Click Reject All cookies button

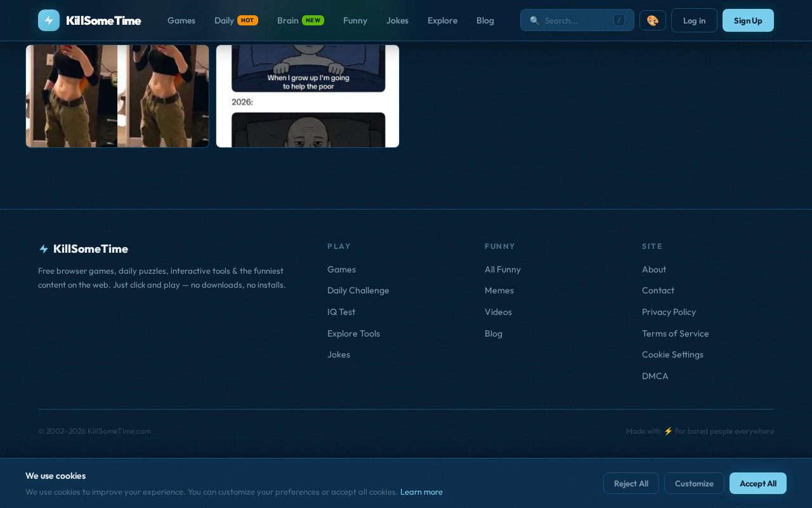click(631, 483)
